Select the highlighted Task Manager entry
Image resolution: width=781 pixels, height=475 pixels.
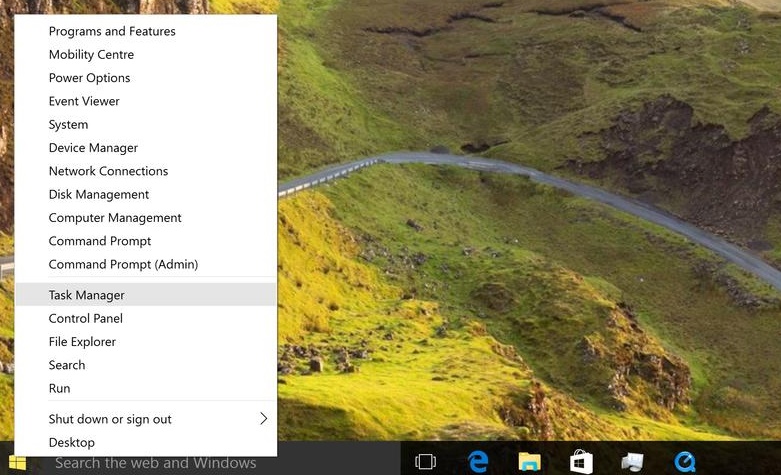(x=145, y=295)
